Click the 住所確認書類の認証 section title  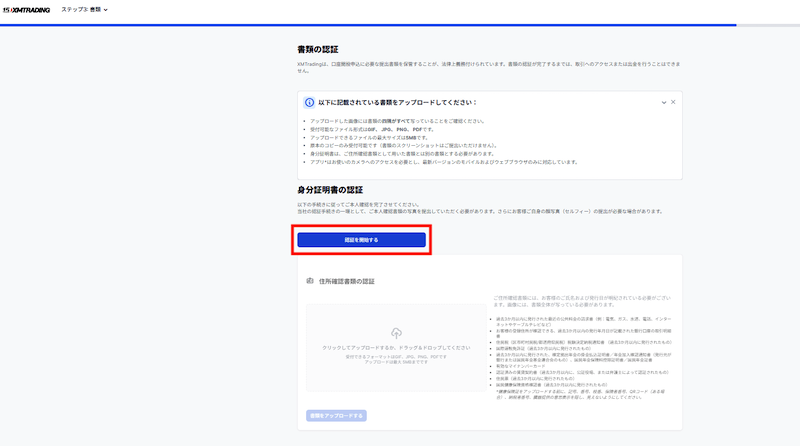point(346,281)
